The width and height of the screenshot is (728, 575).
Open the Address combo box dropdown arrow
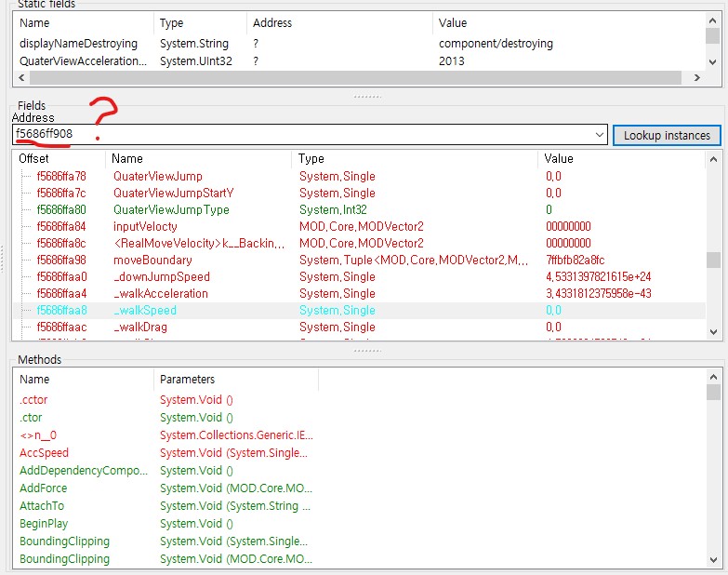pos(599,135)
